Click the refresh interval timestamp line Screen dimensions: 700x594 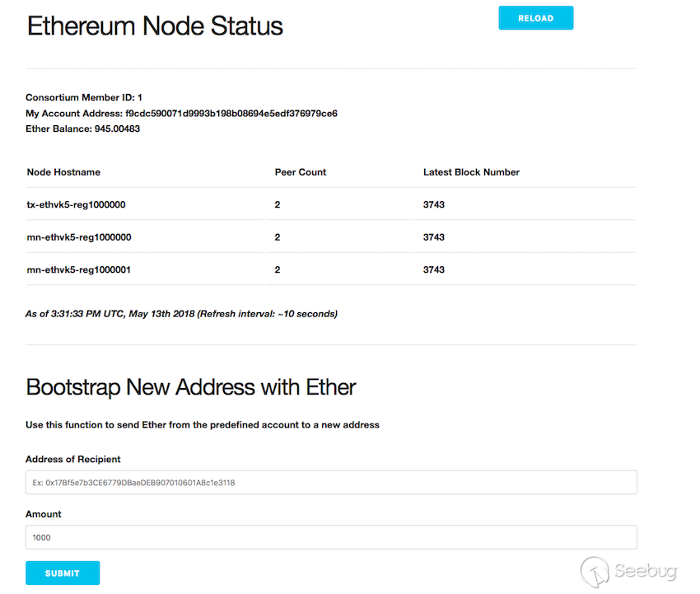click(x=181, y=314)
